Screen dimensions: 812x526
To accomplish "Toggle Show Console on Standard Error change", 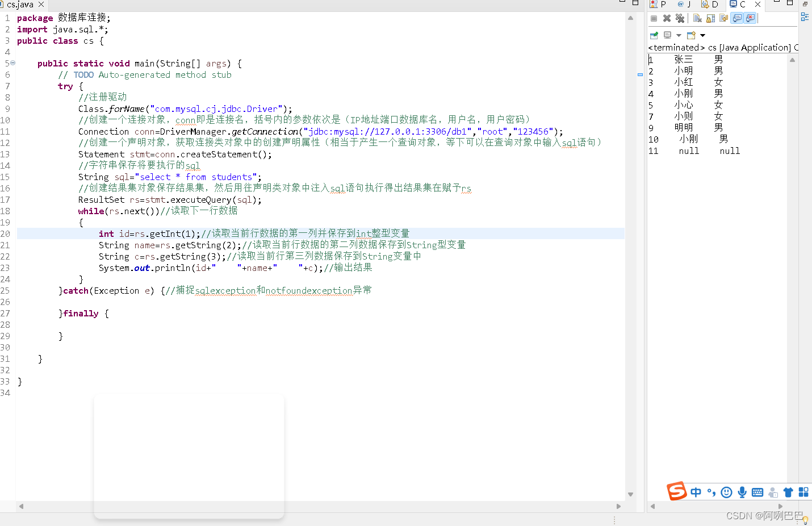I will coord(750,18).
